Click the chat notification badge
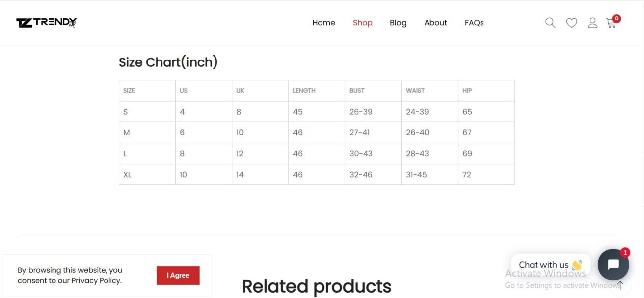Viewport: 644px width, 298px height. (625, 252)
